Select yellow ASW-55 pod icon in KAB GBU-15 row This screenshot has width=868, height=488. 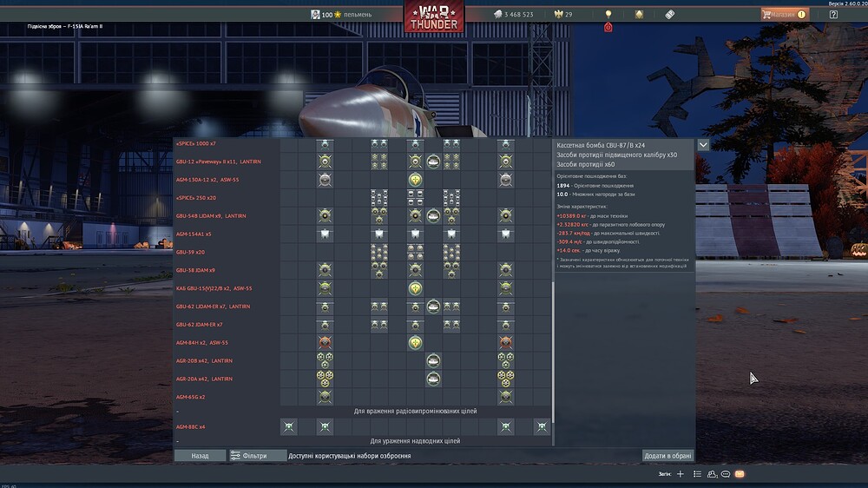point(415,288)
